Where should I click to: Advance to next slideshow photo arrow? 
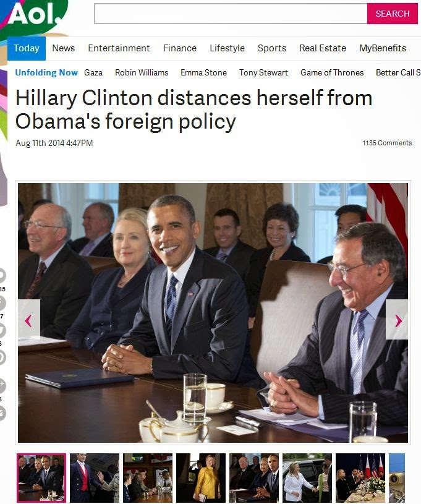(x=397, y=320)
